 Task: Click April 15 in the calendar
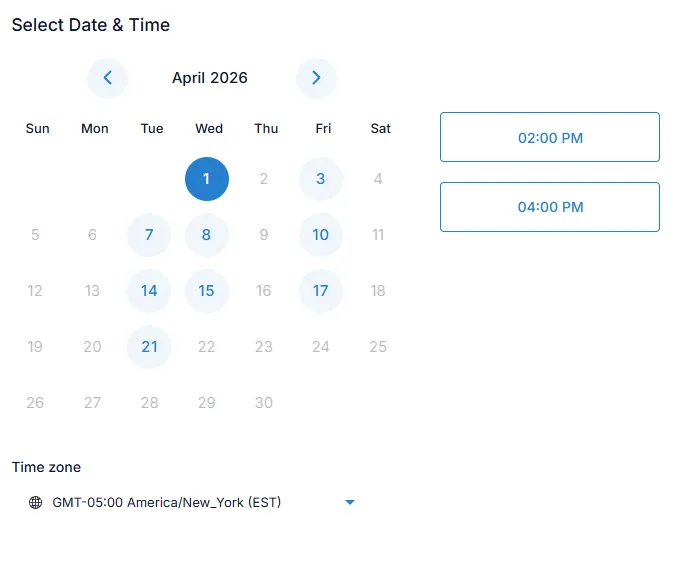click(x=207, y=291)
